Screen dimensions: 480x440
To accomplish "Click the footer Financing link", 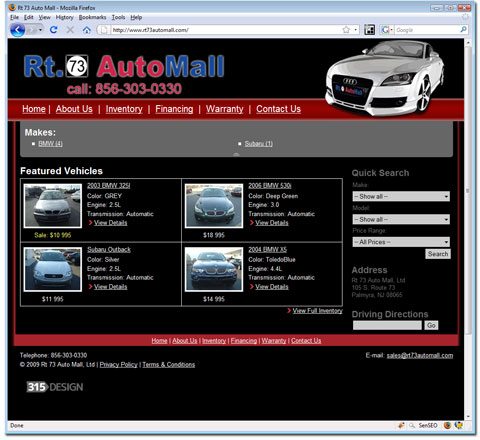I will 244,341.
